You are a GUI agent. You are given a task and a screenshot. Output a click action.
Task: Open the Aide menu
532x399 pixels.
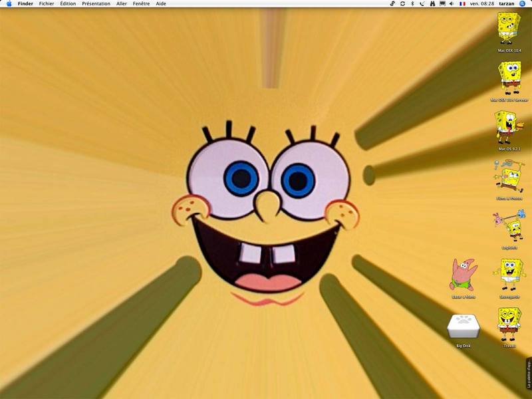(x=161, y=4)
